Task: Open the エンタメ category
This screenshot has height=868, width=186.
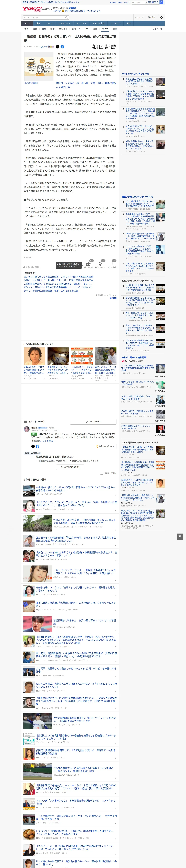Action: (63, 29)
